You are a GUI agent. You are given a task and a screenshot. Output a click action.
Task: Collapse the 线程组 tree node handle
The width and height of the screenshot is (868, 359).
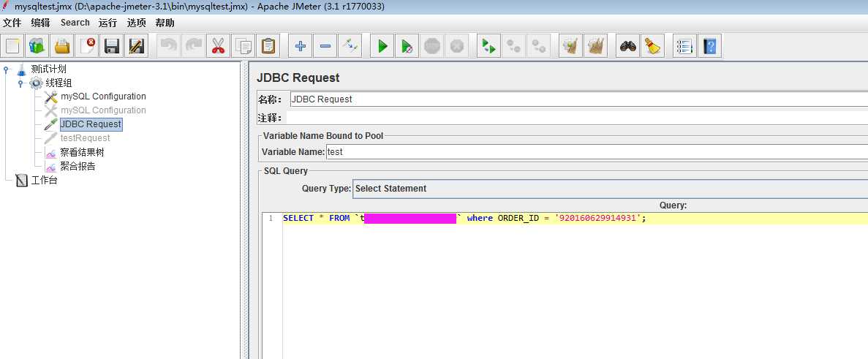(20, 83)
